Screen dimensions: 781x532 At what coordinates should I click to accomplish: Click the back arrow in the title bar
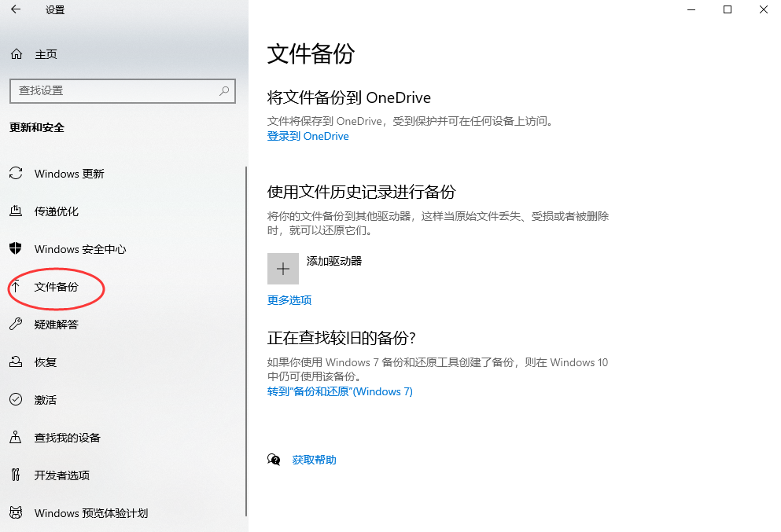[x=16, y=10]
